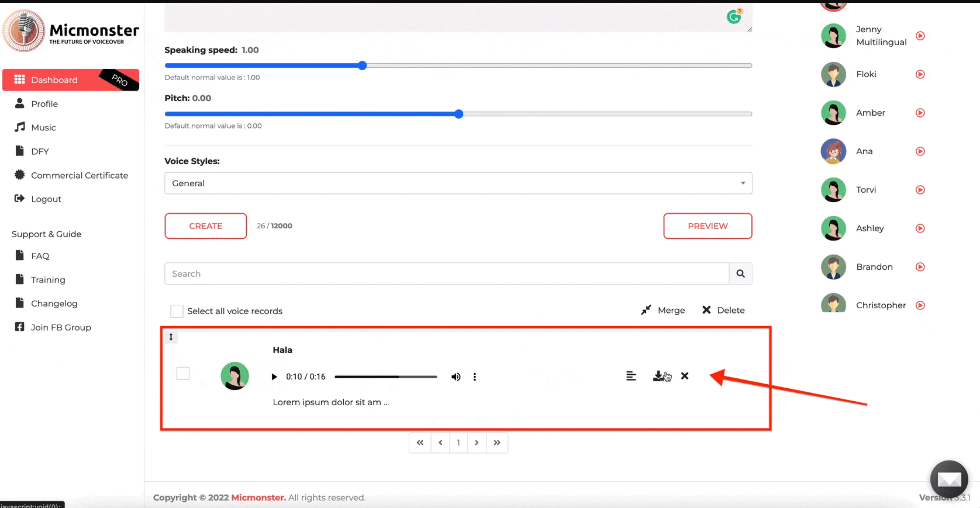Play the Floki voice sample
Image resolution: width=980 pixels, height=508 pixels.
920,74
